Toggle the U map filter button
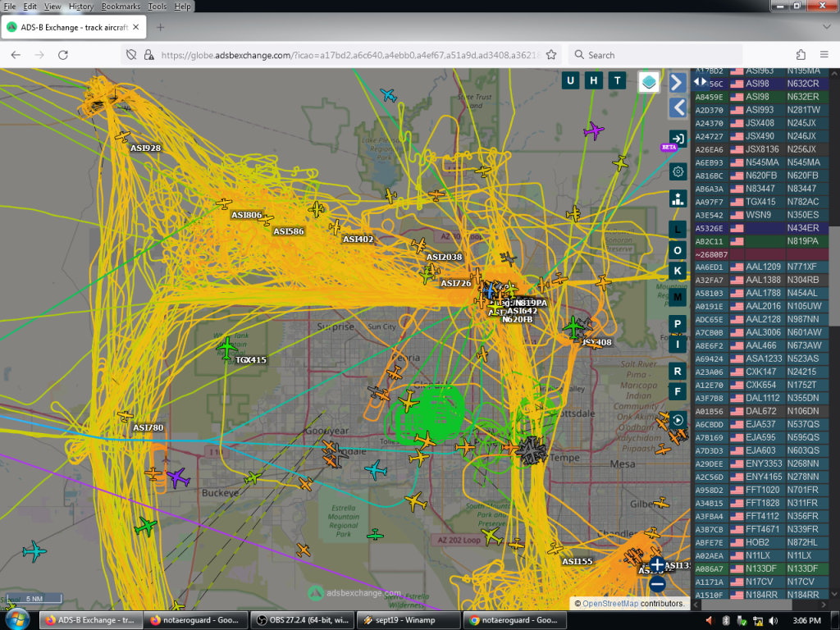The width and height of the screenshot is (840, 630). [x=570, y=81]
